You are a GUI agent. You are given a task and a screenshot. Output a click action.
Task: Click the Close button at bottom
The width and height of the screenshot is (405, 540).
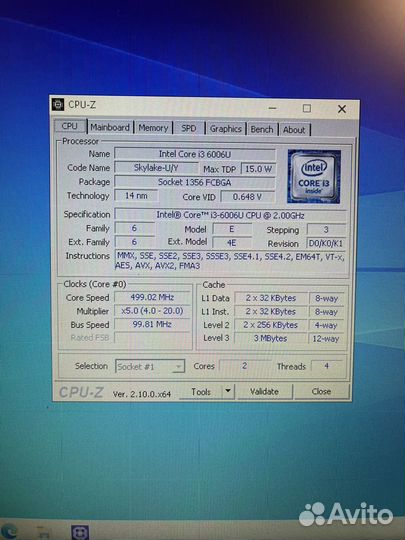tap(321, 392)
